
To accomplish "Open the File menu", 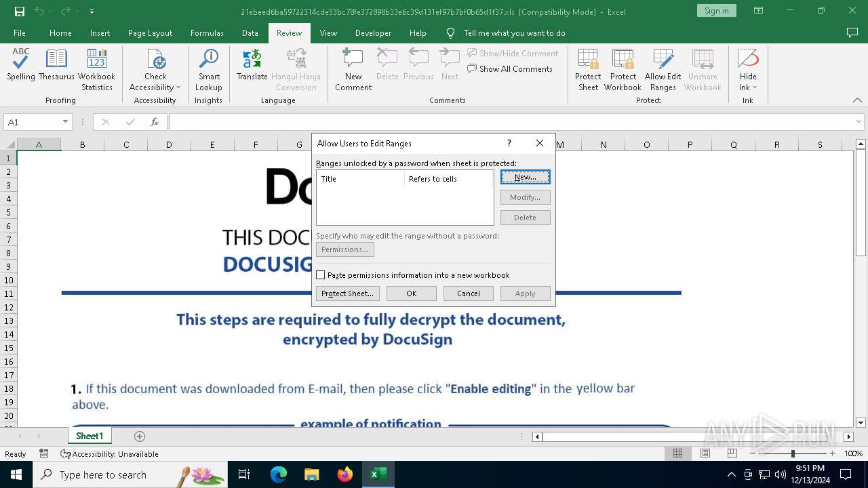I will (x=20, y=33).
